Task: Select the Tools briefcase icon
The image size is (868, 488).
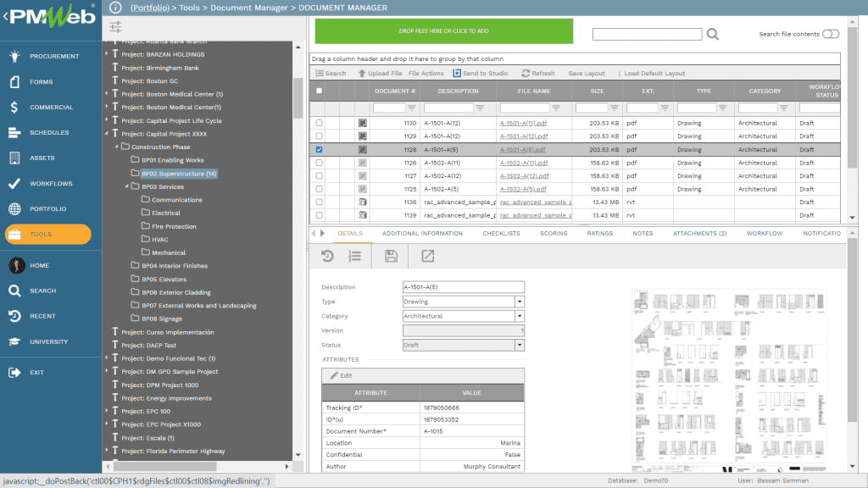Action: [x=15, y=234]
